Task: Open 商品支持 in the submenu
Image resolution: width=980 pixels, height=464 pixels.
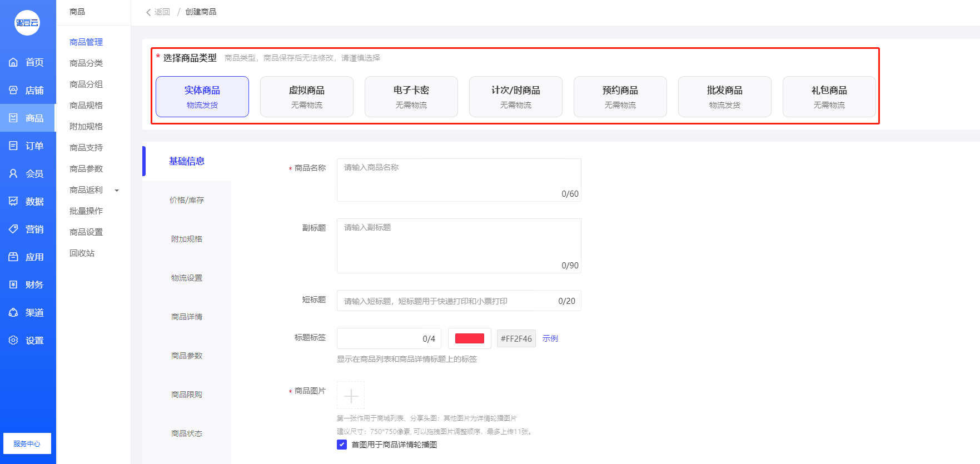Action: tap(86, 148)
